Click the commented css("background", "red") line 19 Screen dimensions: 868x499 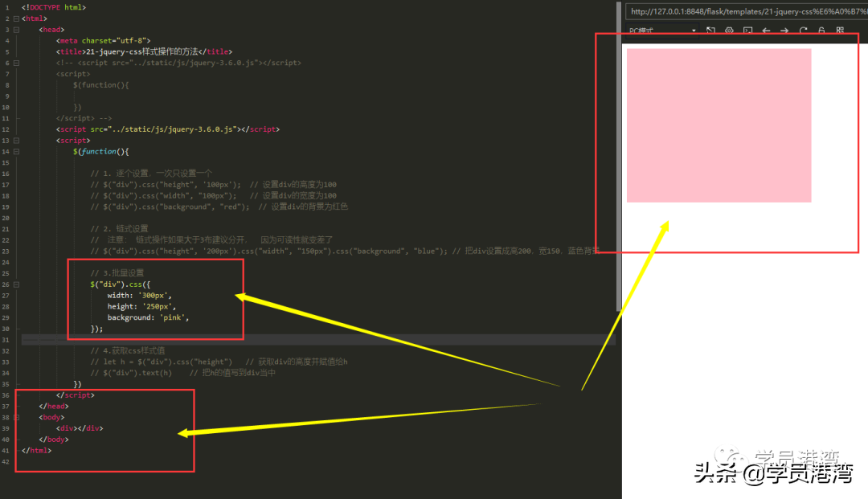[219, 207]
